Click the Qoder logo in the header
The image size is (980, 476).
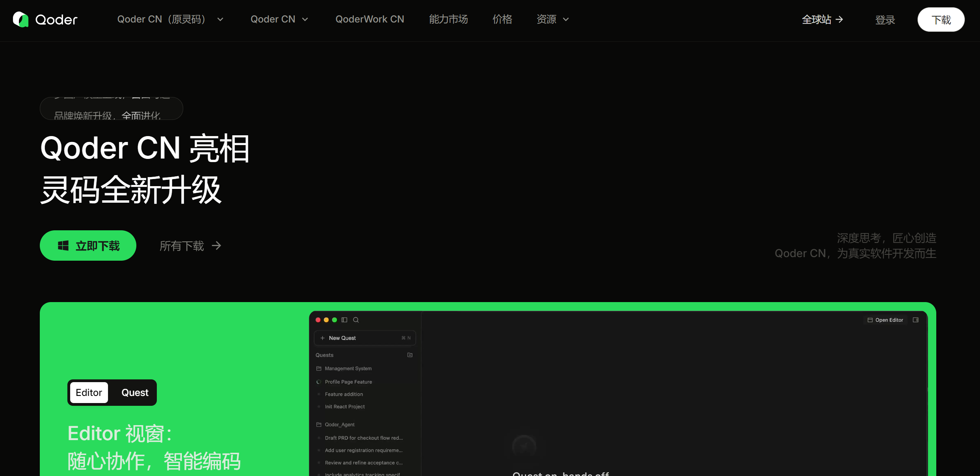click(x=45, y=19)
